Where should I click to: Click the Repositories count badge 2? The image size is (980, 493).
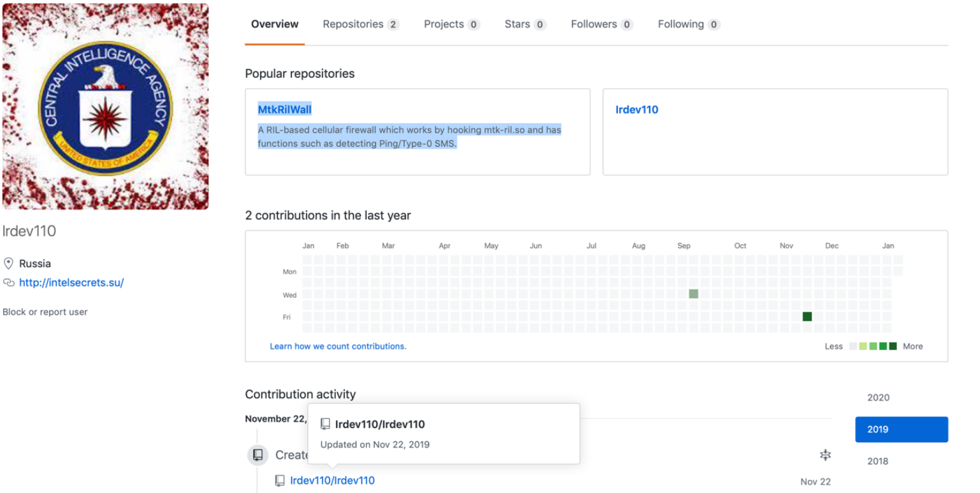(x=393, y=25)
